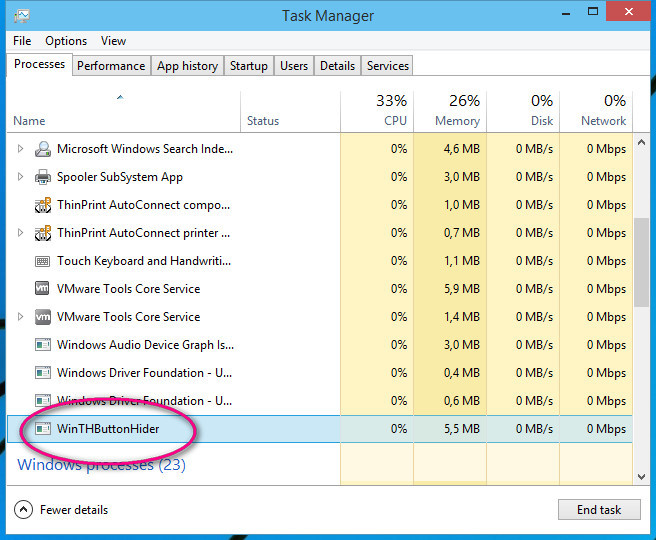Click the ThinPrint AutoConnect printer icon

point(43,233)
